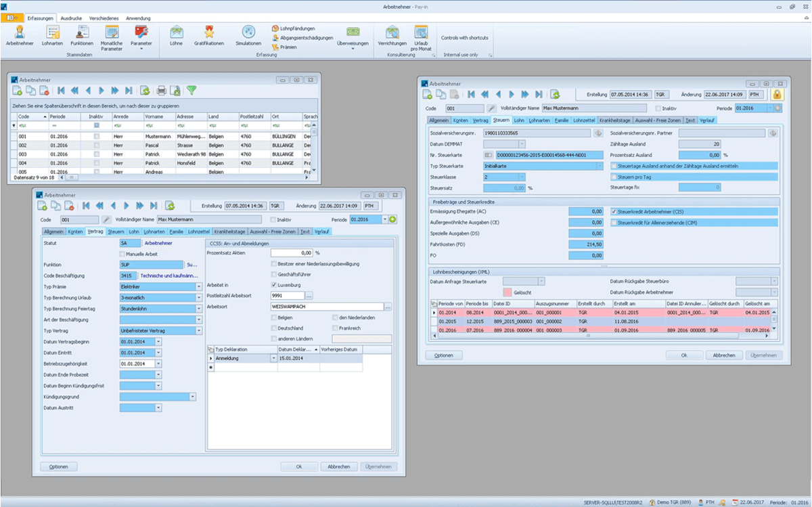The image size is (812, 507).
Task: Click Optionen in the Steuern window
Action: click(x=443, y=355)
